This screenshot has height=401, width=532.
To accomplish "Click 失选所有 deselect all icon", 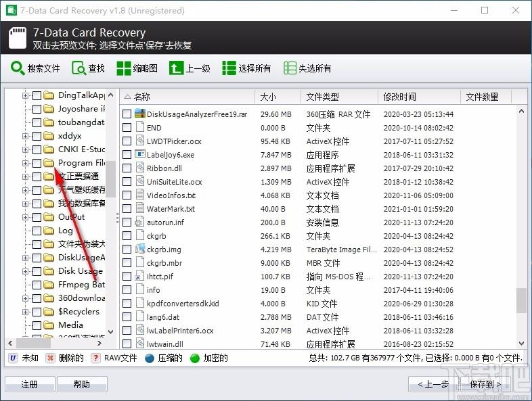I will [x=290, y=68].
